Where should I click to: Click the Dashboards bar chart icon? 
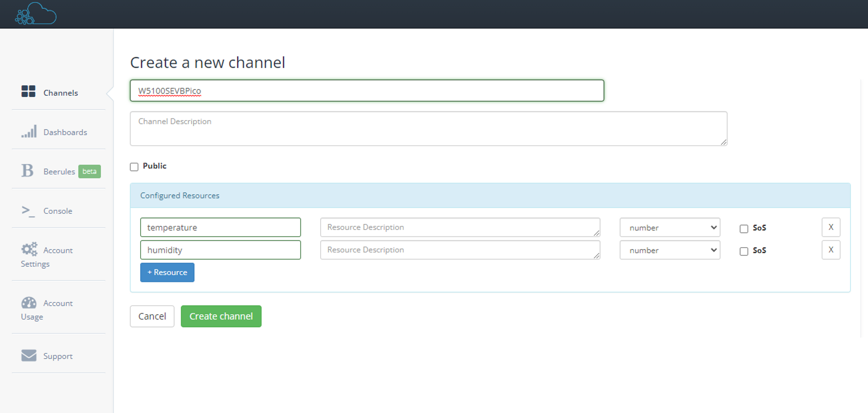tap(29, 131)
